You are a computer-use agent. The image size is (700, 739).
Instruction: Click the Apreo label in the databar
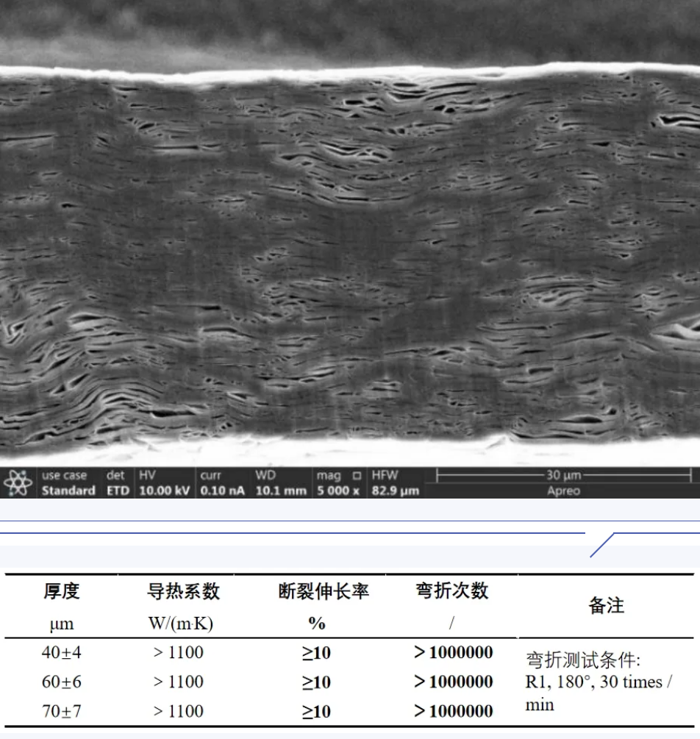(x=563, y=491)
